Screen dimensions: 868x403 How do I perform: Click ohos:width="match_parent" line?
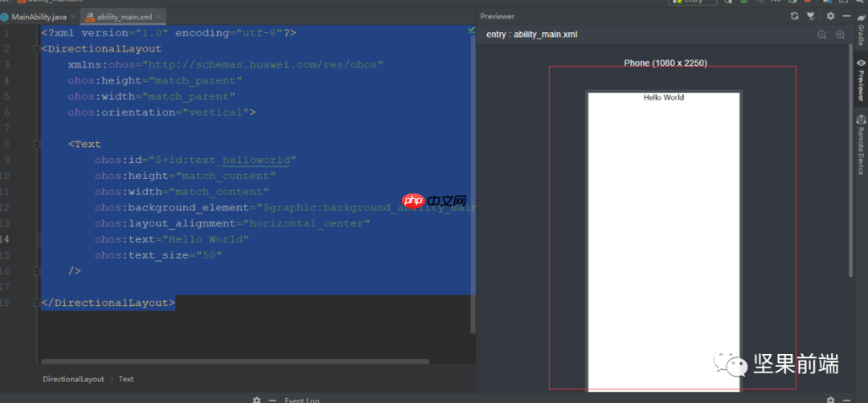click(x=152, y=97)
